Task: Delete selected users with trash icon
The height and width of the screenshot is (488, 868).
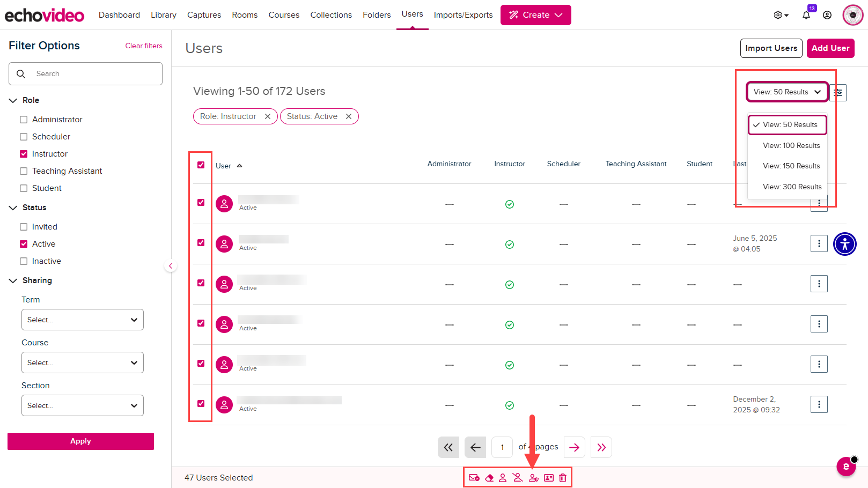Action: tap(562, 477)
